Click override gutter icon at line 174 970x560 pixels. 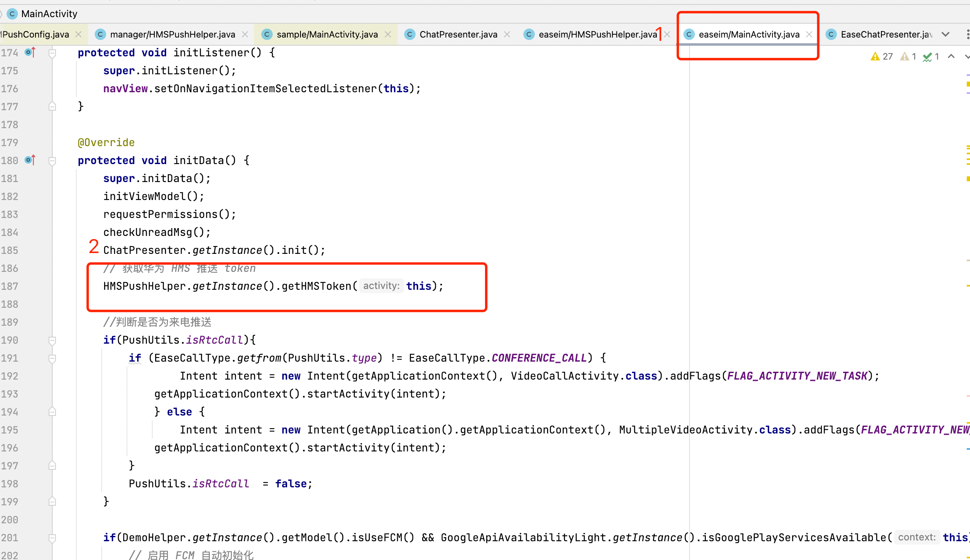[x=30, y=52]
